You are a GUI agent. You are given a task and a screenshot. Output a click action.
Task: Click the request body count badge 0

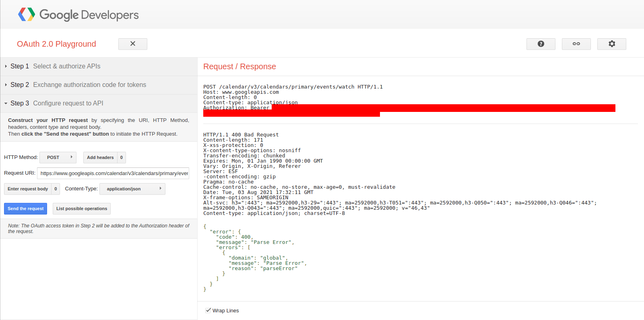click(x=56, y=189)
